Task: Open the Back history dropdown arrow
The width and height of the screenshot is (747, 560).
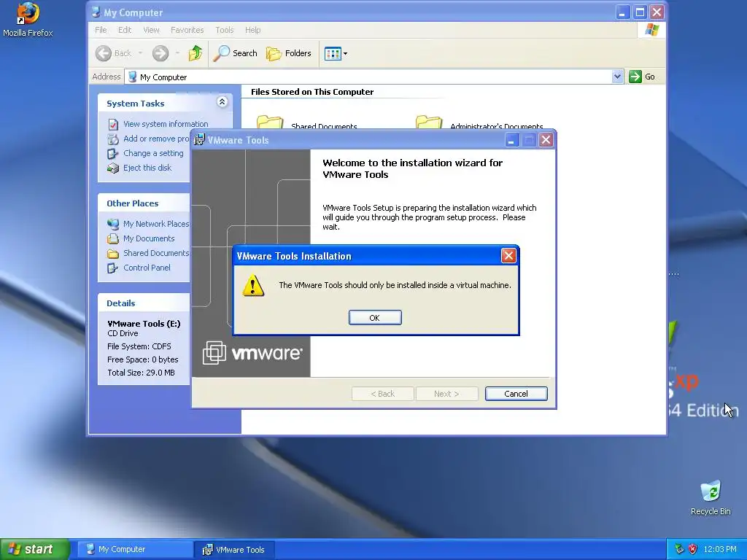Action: pos(141,53)
